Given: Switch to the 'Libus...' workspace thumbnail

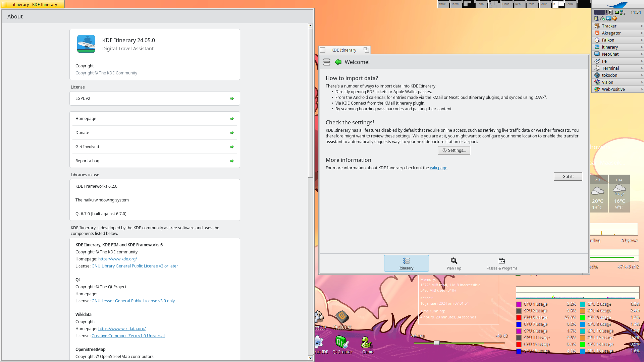Looking at the screenshot, I should [x=507, y=4].
